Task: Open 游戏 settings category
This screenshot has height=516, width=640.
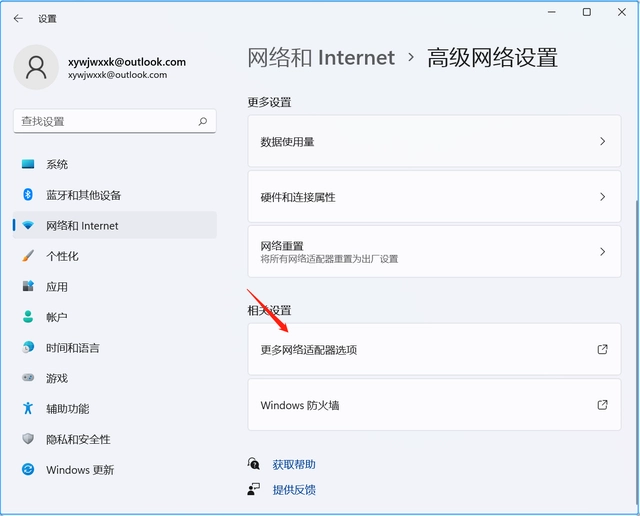Action: 115,378
